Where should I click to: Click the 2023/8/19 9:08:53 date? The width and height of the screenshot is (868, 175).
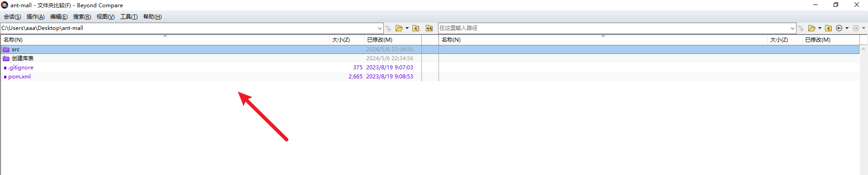point(389,77)
